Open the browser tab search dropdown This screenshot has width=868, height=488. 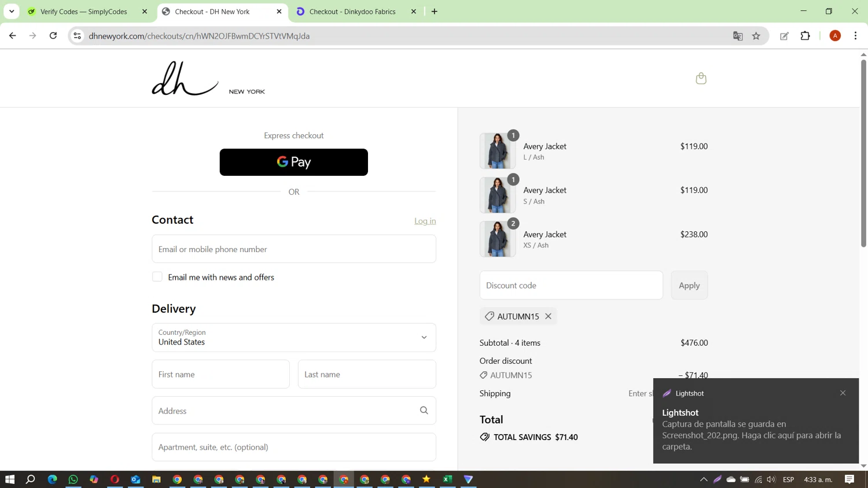tap(12, 12)
